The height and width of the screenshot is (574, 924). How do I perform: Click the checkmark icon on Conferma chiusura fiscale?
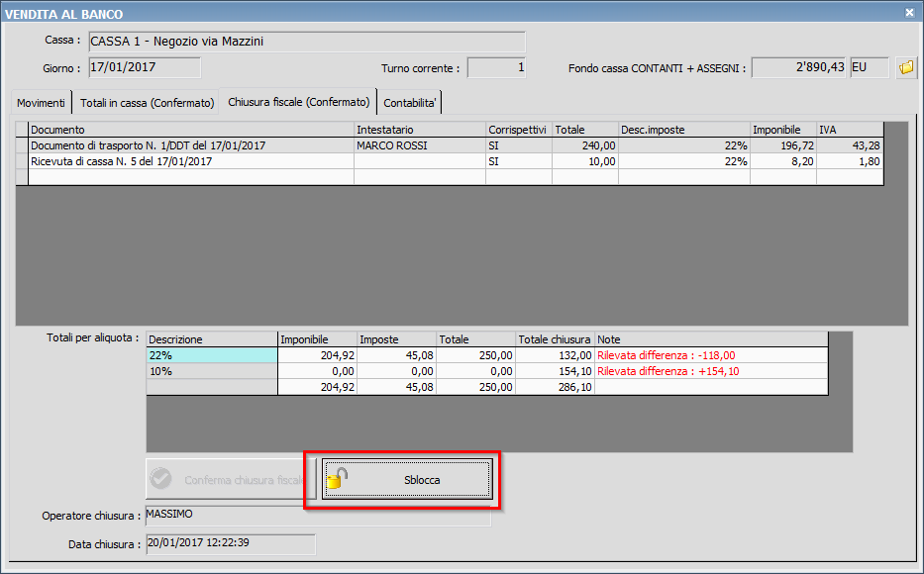point(160,479)
